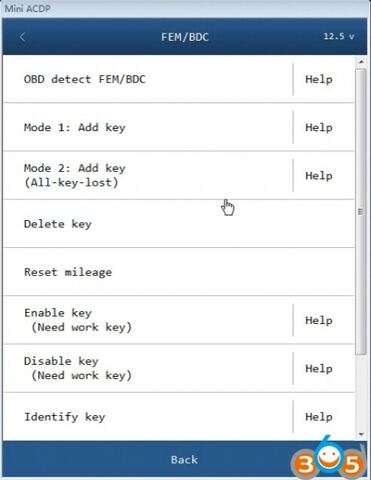Open Help for OBD detect FEM/BDC
Viewport: 371px width, 480px height.
(x=319, y=79)
